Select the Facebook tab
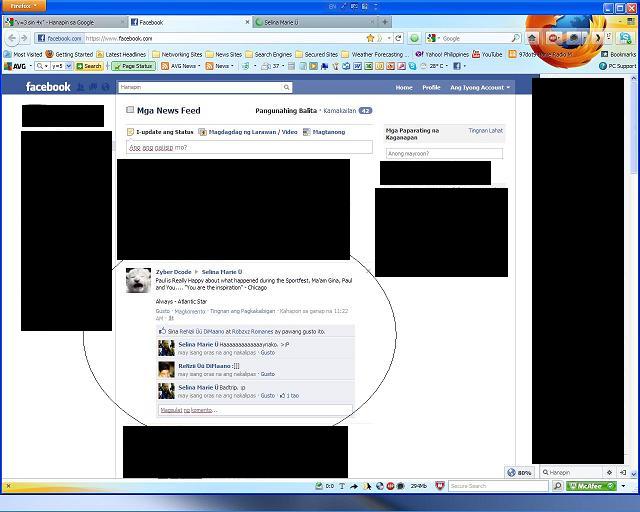This screenshot has height=512, width=640. click(190, 22)
